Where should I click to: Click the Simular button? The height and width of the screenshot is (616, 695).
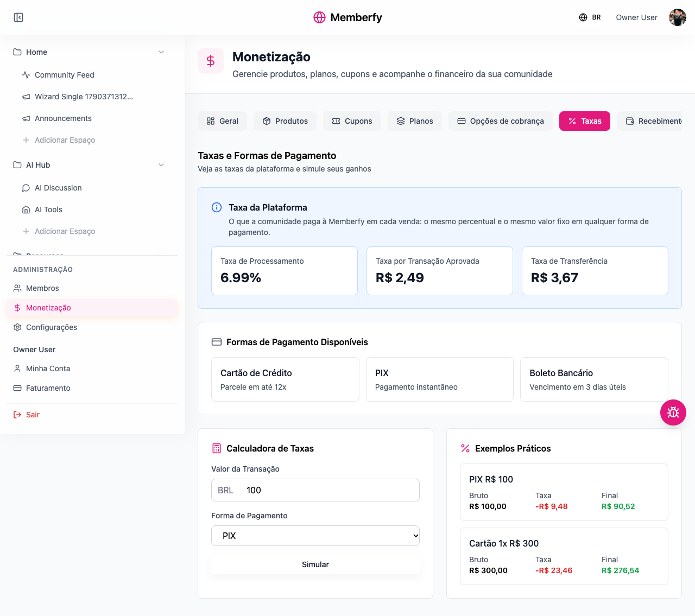coord(315,564)
